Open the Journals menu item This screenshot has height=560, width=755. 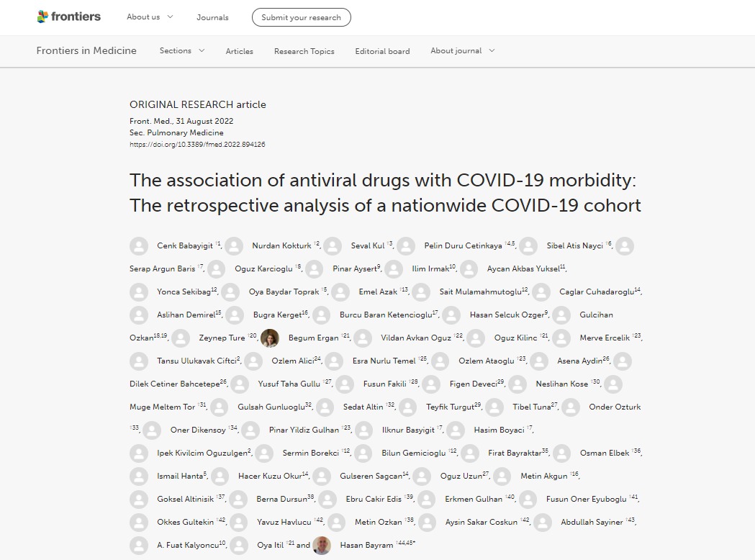[x=212, y=17]
